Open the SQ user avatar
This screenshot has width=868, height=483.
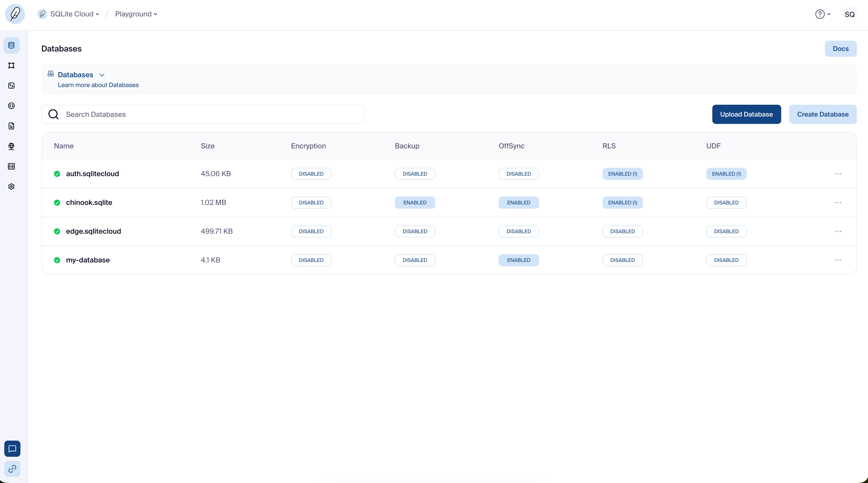coord(850,14)
